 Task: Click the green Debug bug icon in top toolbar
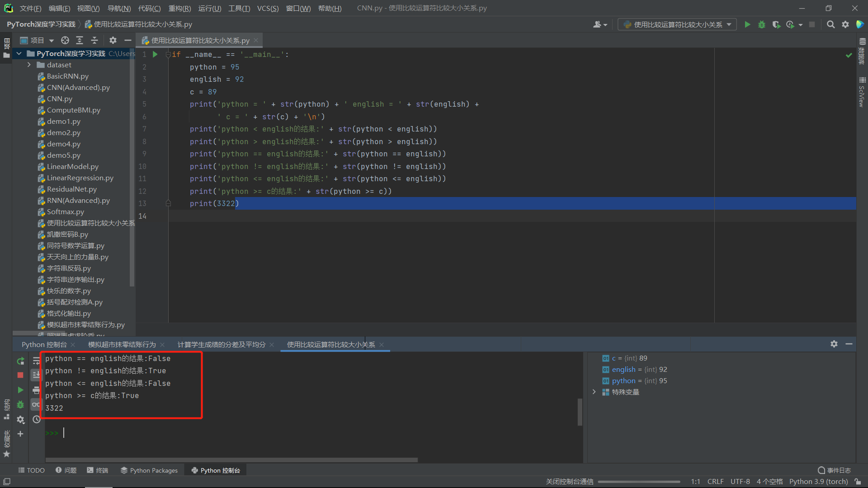[762, 24]
